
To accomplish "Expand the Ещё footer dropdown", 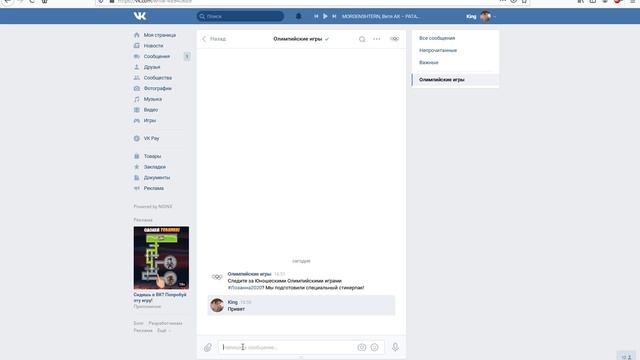I will click(163, 331).
